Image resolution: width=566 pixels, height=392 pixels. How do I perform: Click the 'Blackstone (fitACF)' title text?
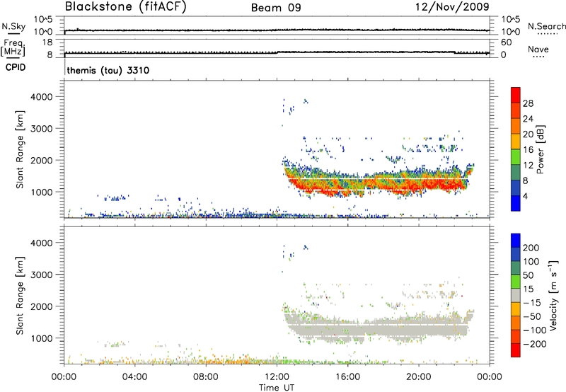126,6
